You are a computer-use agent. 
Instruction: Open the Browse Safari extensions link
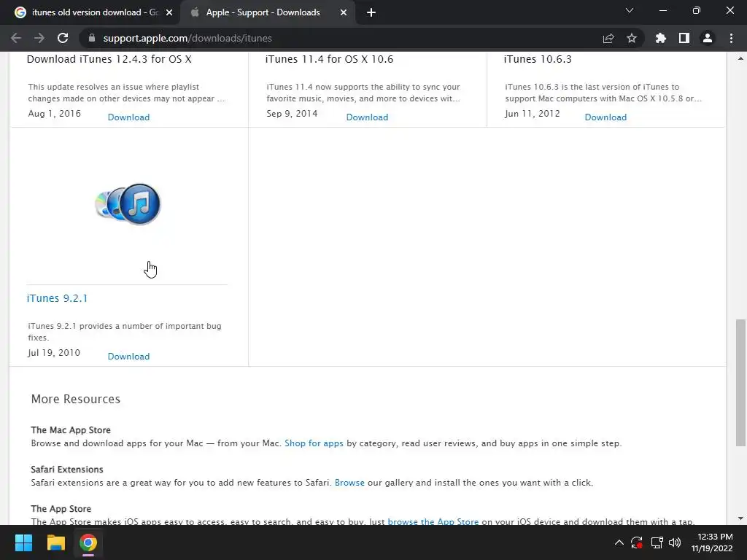click(349, 483)
